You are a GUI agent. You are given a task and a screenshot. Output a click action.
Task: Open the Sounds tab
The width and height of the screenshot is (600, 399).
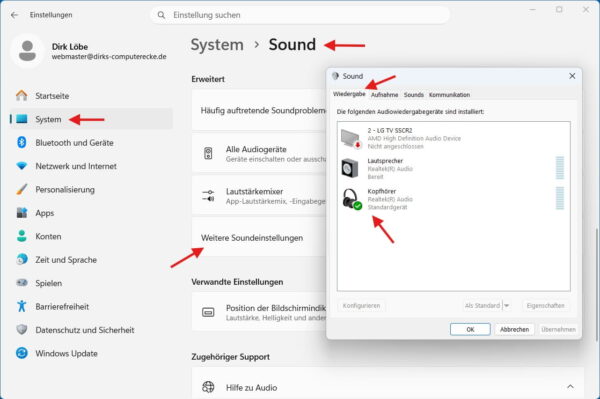[x=414, y=95]
